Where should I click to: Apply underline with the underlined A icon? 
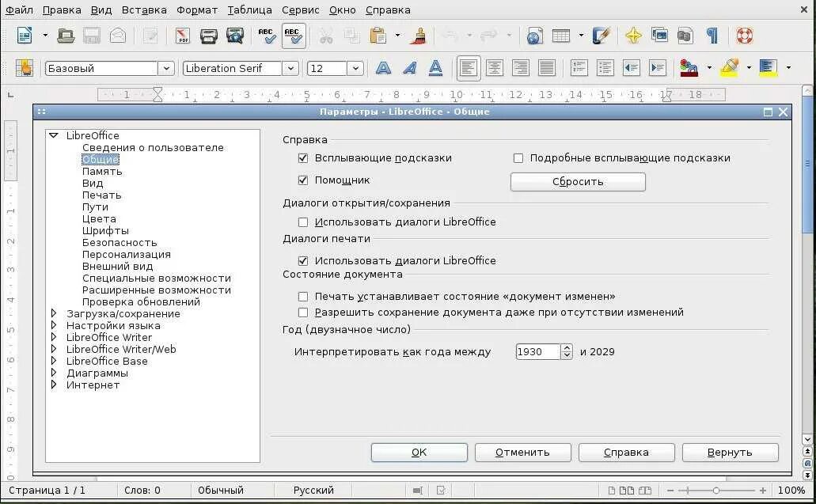point(435,68)
